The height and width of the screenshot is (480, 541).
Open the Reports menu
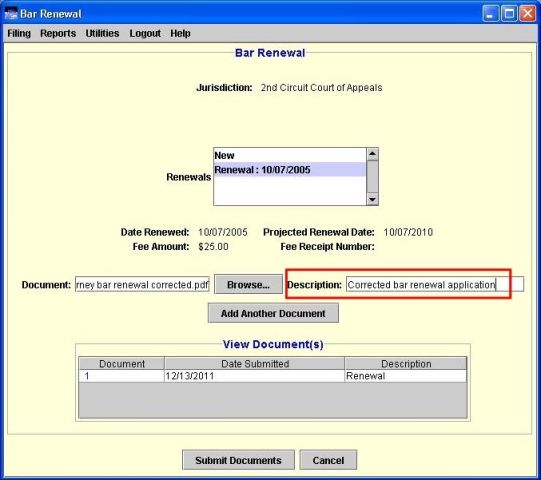58,33
